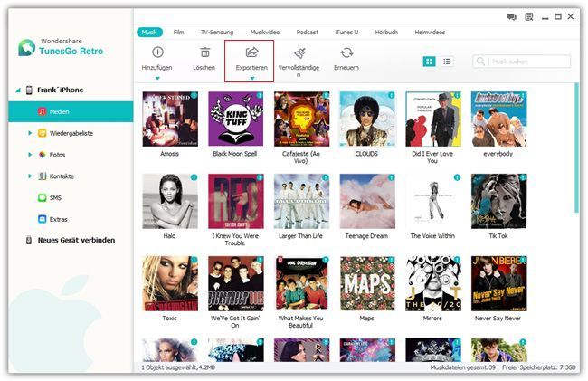This screenshot has height=381, width=588.
Task: Click the SMS icon in sidebar
Action: [42, 197]
